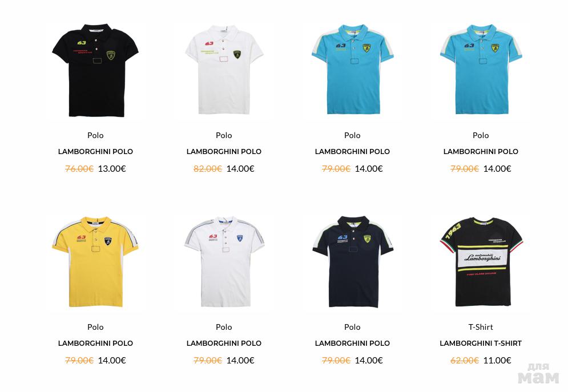The width and height of the screenshot is (568, 392).
Task: Click Polo category label under yellow polo
Action: 96,327
